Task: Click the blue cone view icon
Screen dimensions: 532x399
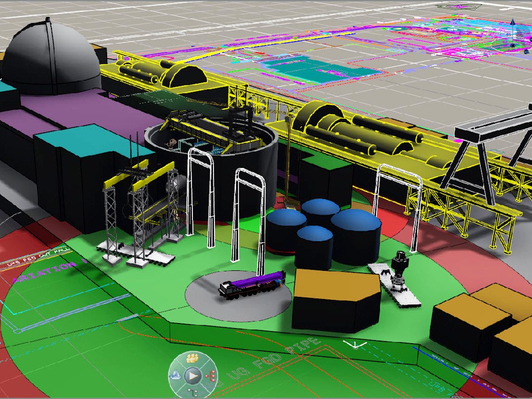Action: (x=176, y=375)
